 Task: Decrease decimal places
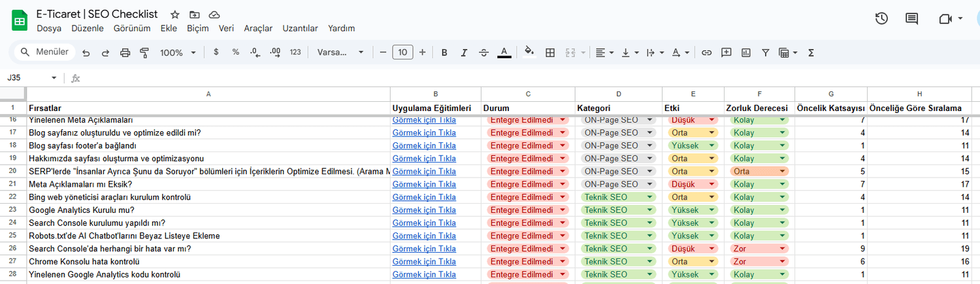pyautogui.click(x=255, y=52)
